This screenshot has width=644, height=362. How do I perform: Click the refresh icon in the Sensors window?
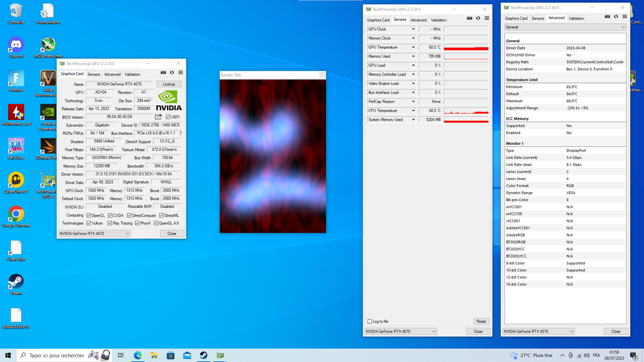pyautogui.click(x=478, y=18)
